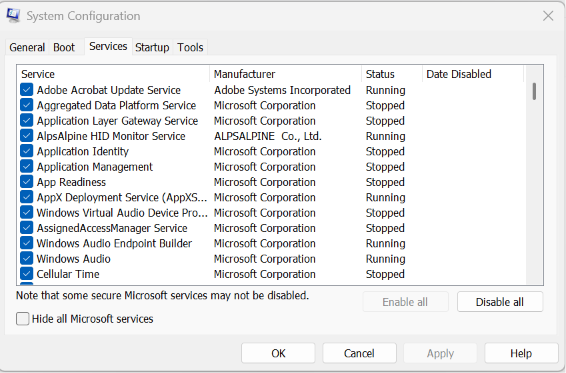The width and height of the screenshot is (566, 373).
Task: Toggle Application Identity service checkbox
Action: pos(27,151)
